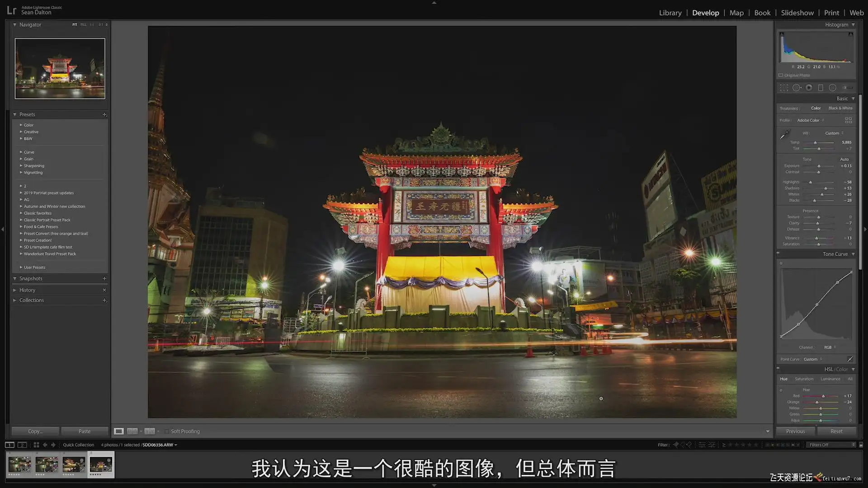Select the Radial Filter tool

(x=832, y=88)
